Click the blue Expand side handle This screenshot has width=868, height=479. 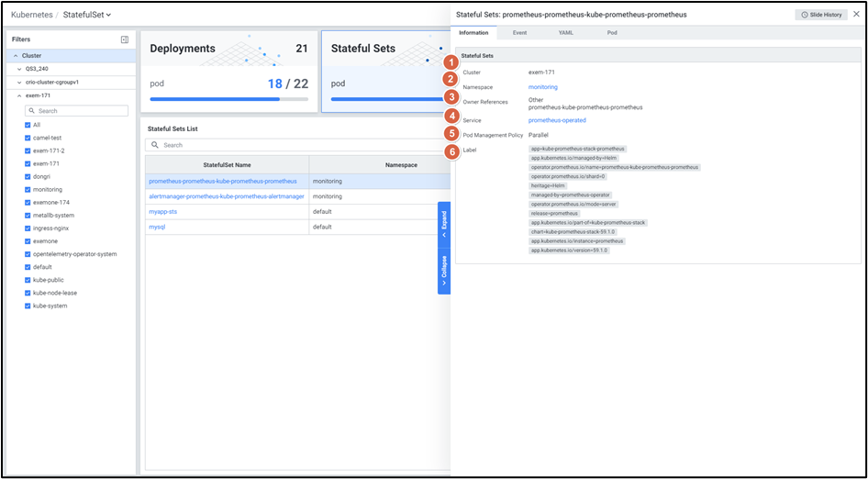point(444,225)
